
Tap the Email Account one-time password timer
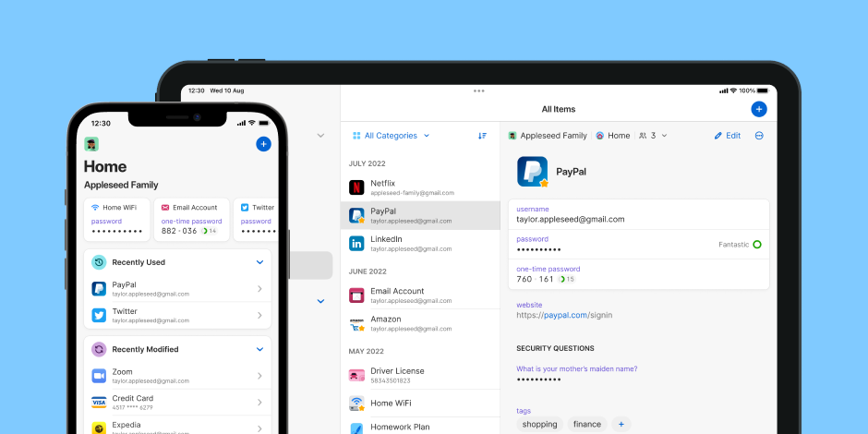click(209, 231)
